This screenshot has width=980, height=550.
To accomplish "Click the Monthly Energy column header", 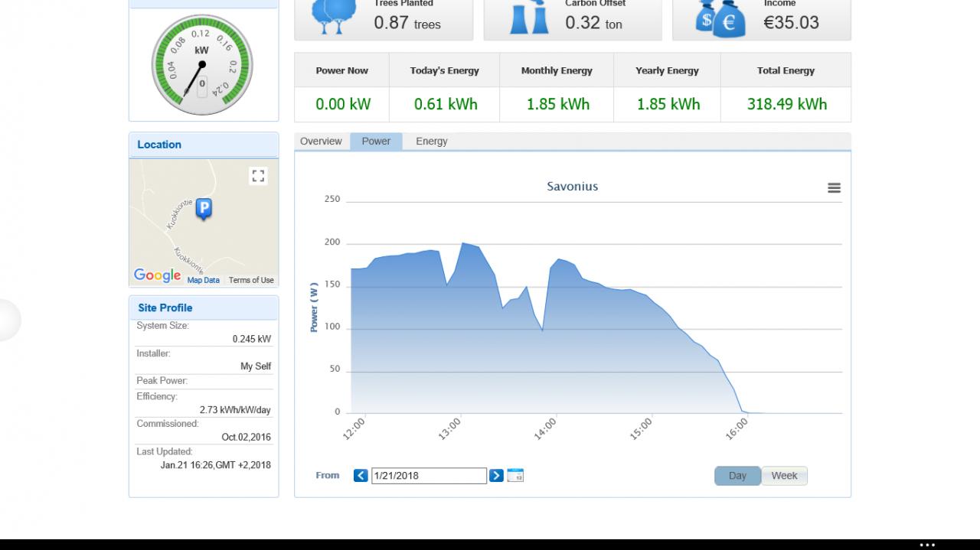I will 557,70.
